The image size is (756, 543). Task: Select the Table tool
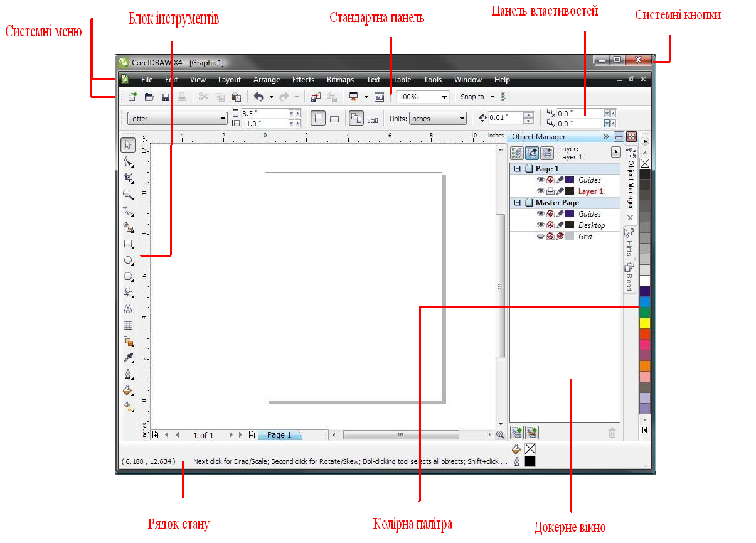click(128, 325)
